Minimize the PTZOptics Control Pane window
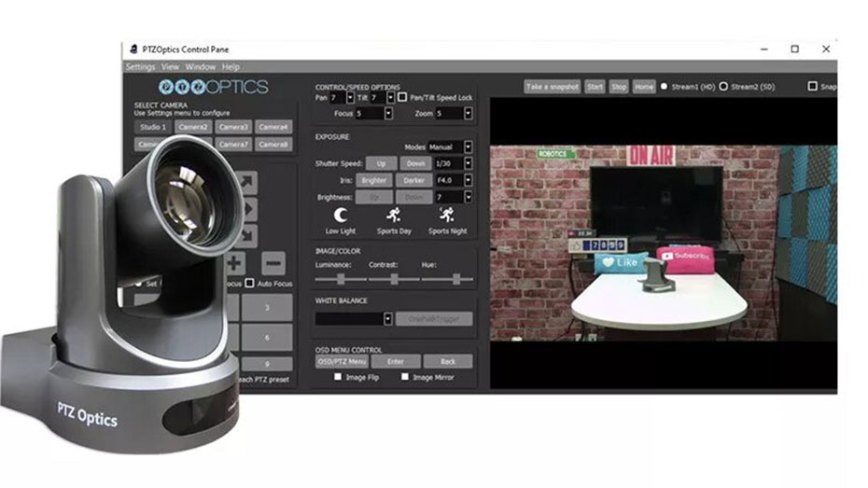The image size is (868, 488). (x=763, y=49)
